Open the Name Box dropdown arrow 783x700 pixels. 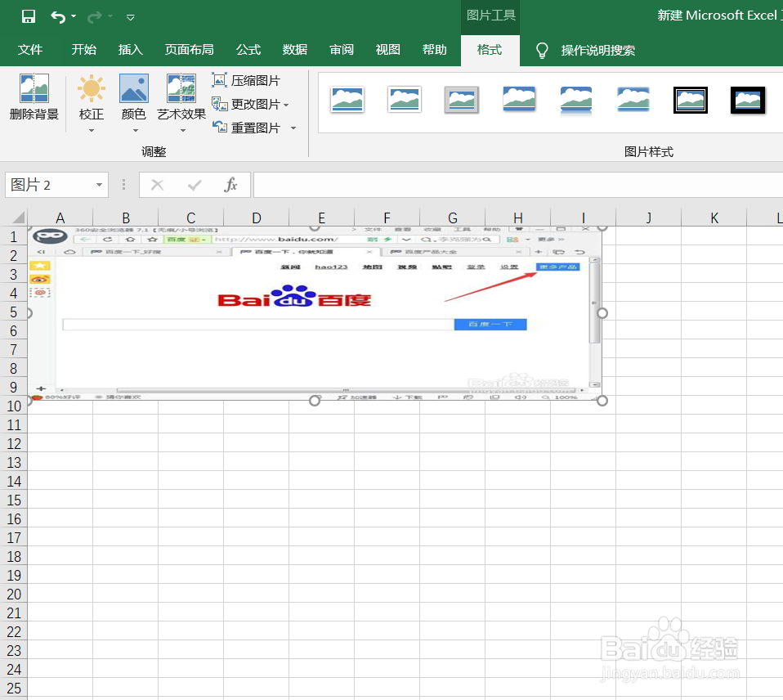tap(100, 186)
